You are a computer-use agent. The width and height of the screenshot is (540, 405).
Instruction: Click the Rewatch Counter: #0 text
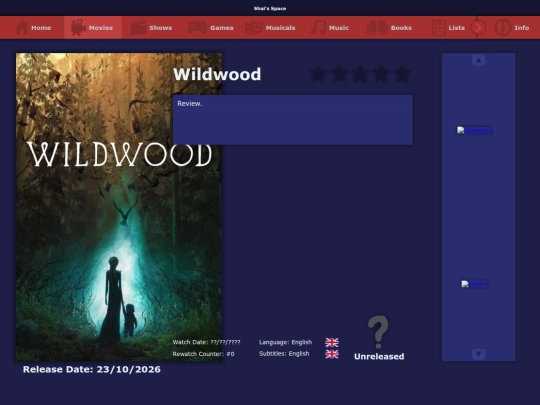point(203,354)
